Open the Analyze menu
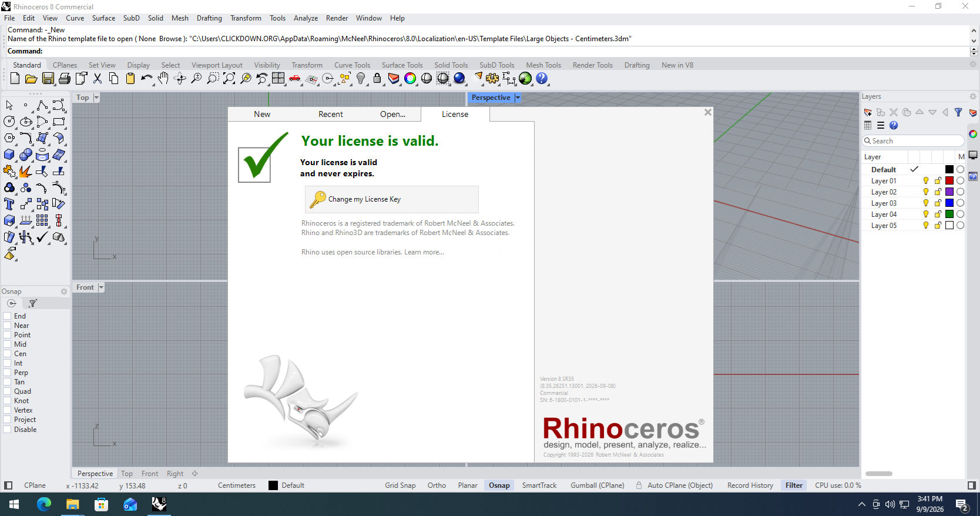The width and height of the screenshot is (980, 516). pos(306,18)
